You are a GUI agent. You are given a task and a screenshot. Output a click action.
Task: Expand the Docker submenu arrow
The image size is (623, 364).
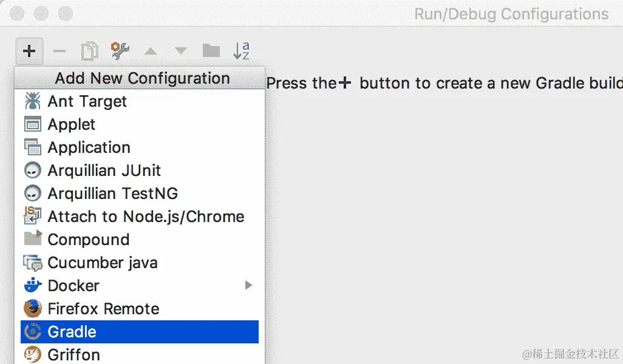click(x=248, y=285)
